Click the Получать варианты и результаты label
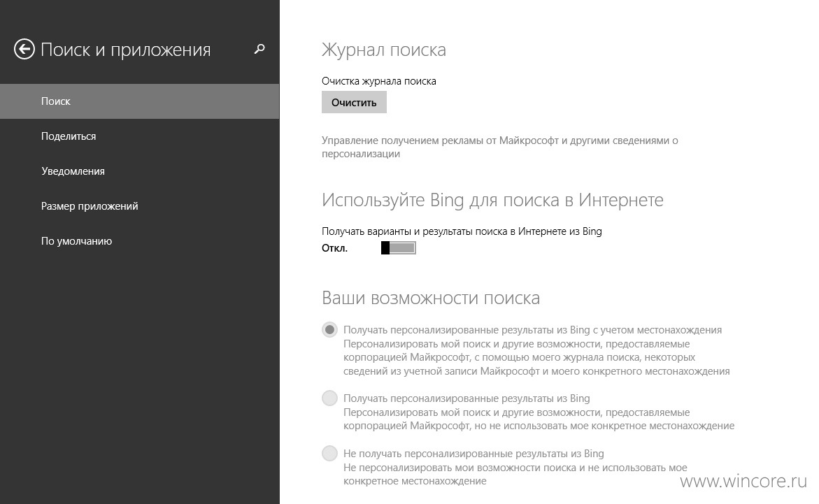 [462, 231]
